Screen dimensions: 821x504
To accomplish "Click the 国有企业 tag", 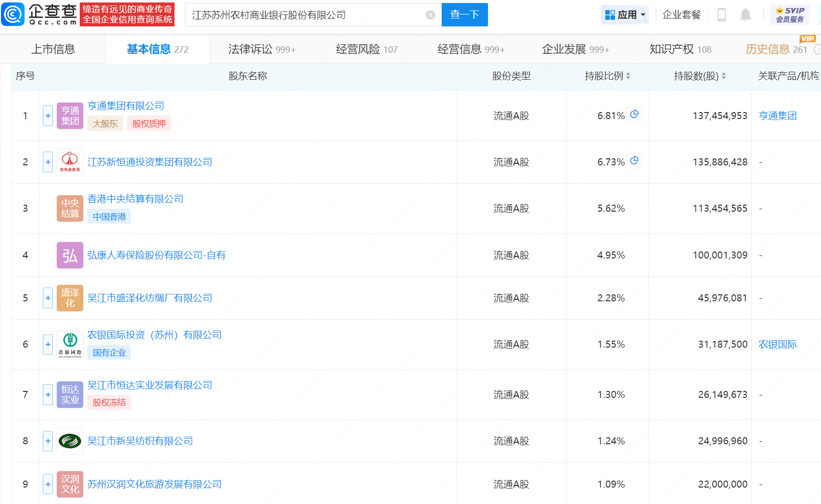I will pos(109,353).
